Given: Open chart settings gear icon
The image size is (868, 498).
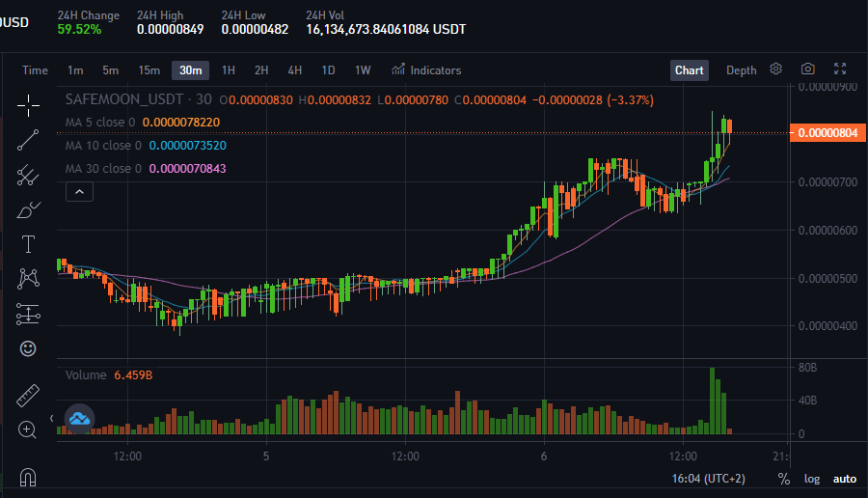Looking at the screenshot, I should [775, 69].
